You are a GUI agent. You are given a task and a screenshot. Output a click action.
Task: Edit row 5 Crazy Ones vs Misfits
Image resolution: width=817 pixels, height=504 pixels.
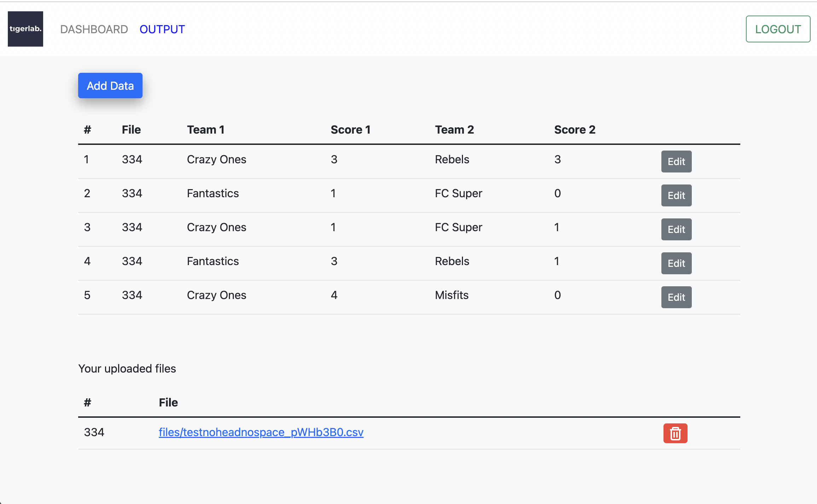676,297
